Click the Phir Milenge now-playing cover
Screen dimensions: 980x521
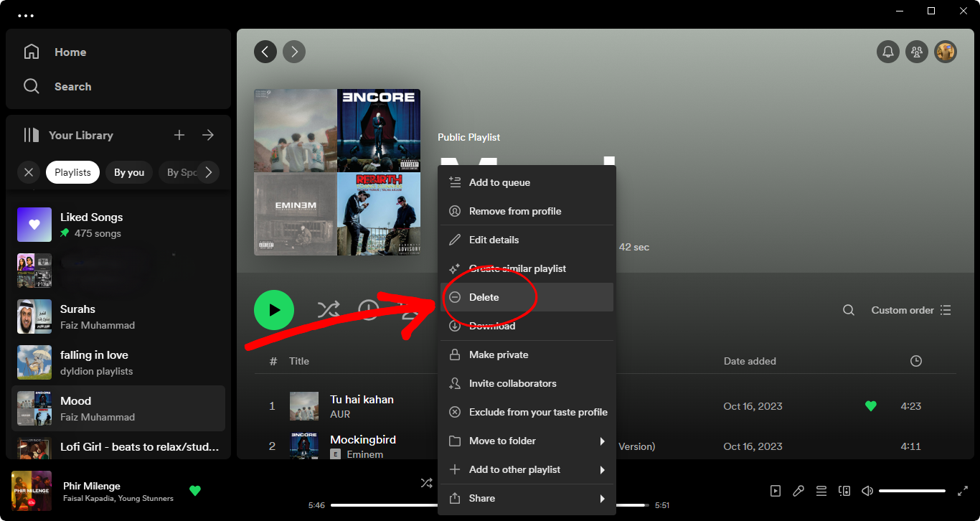32,491
